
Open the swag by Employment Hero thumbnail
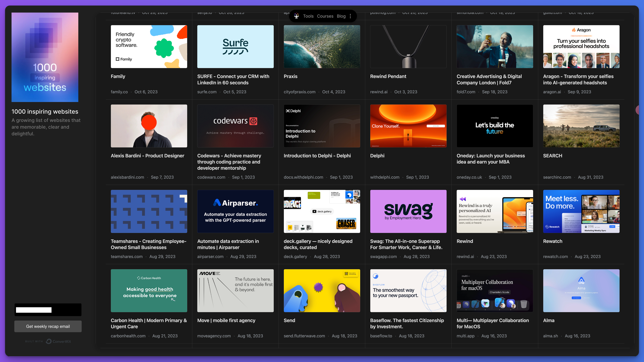click(408, 211)
